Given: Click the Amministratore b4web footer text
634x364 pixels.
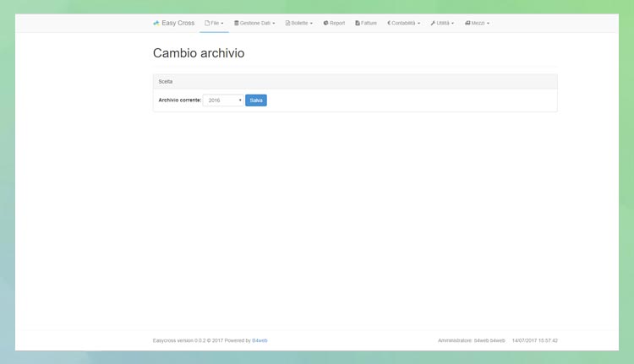Looking at the screenshot, I should click(x=472, y=340).
